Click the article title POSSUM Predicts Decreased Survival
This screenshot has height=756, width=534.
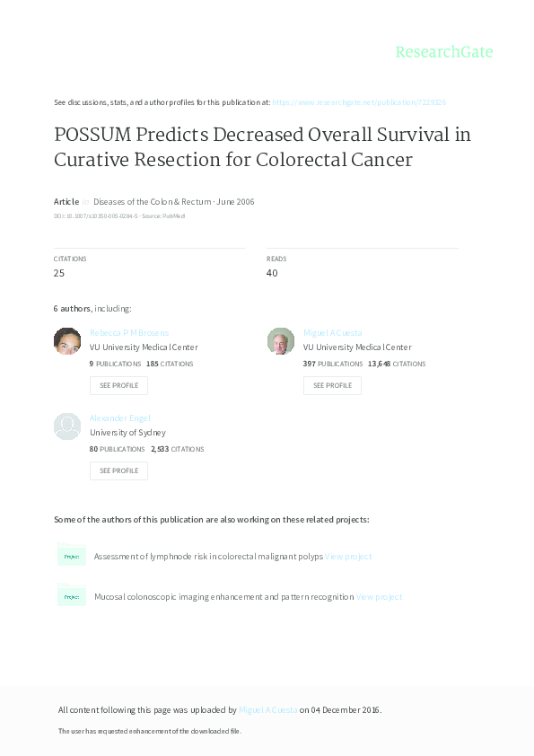click(x=262, y=147)
